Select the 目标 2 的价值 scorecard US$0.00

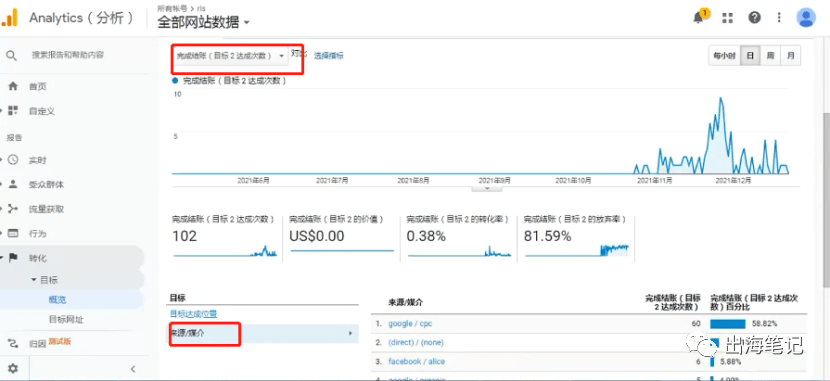click(342, 238)
